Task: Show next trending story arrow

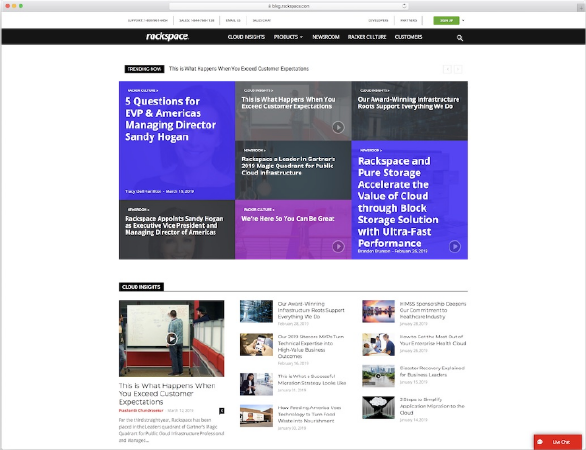Action: (458, 69)
